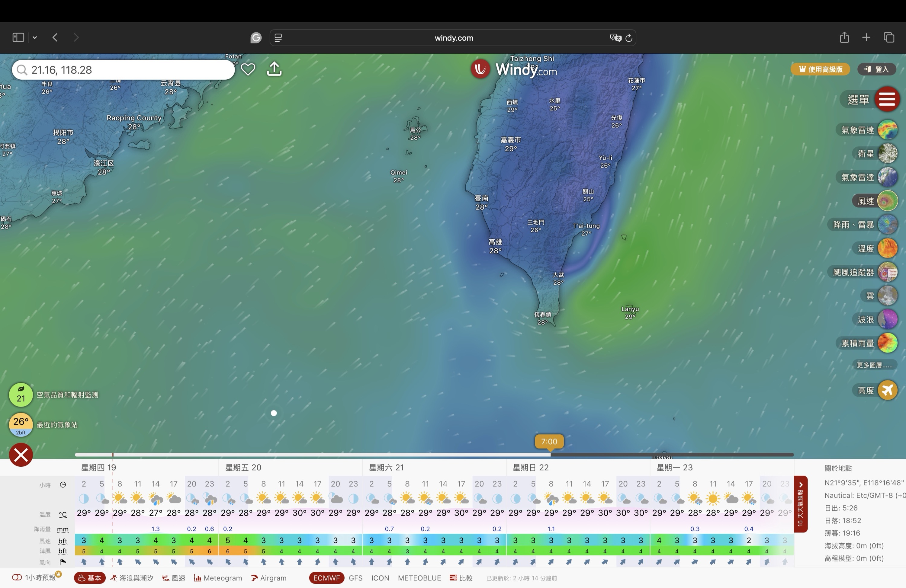Change temperature unit °C label

(x=63, y=515)
